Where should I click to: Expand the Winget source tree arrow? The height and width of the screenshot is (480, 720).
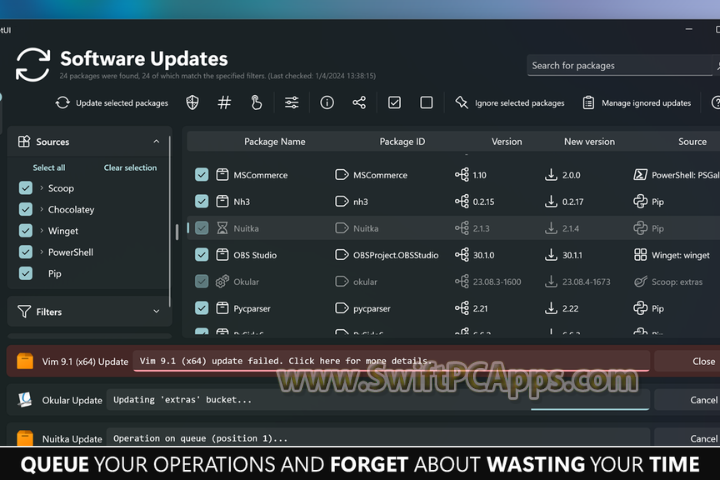coord(41,230)
